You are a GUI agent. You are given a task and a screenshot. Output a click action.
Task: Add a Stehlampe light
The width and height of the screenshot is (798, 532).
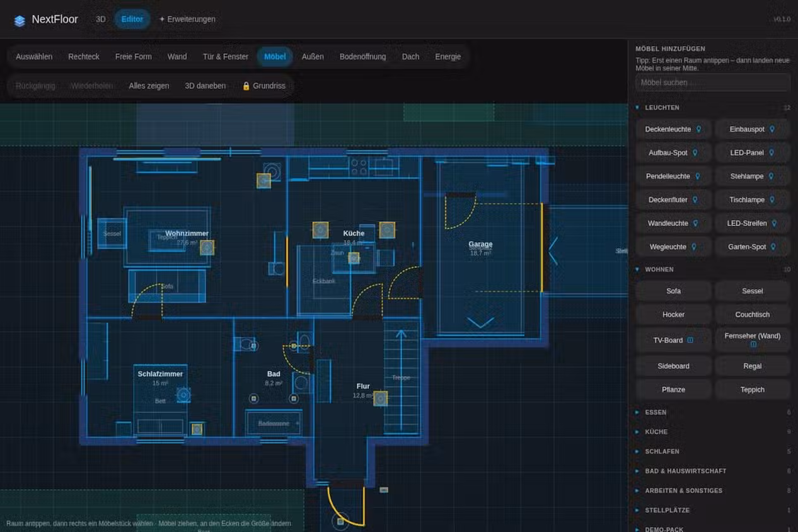[752, 176]
